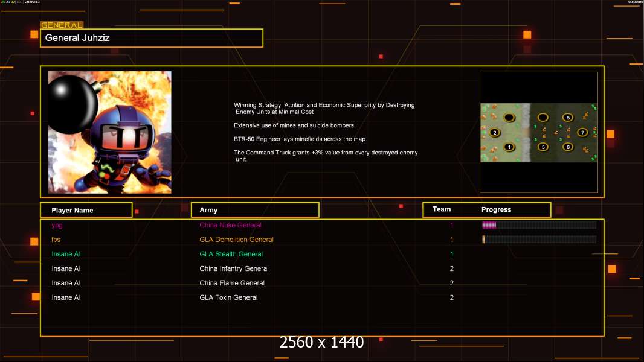Select start position 7 on the minimap
Image resolution: width=644 pixels, height=362 pixels.
tap(582, 132)
